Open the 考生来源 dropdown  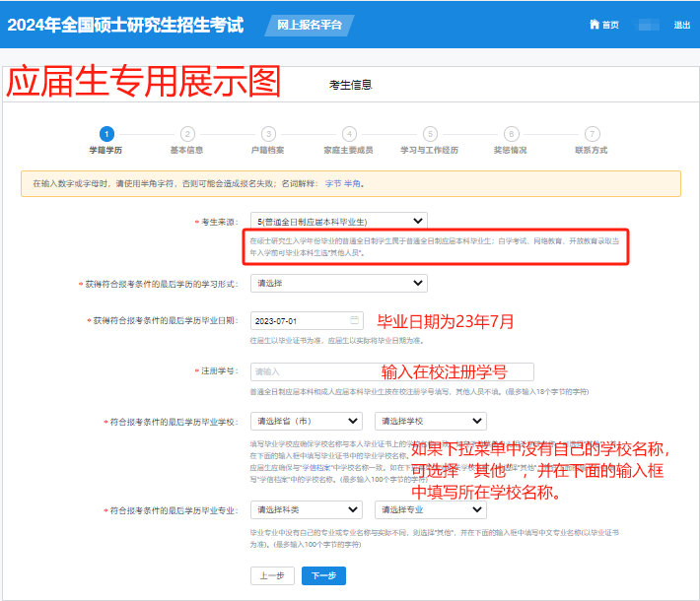338,222
